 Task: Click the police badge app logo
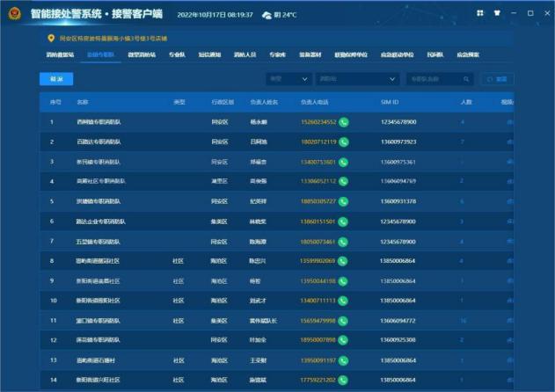click(14, 14)
